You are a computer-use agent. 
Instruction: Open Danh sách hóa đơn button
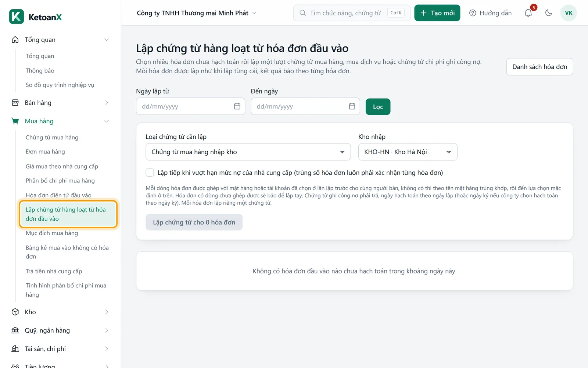click(539, 67)
